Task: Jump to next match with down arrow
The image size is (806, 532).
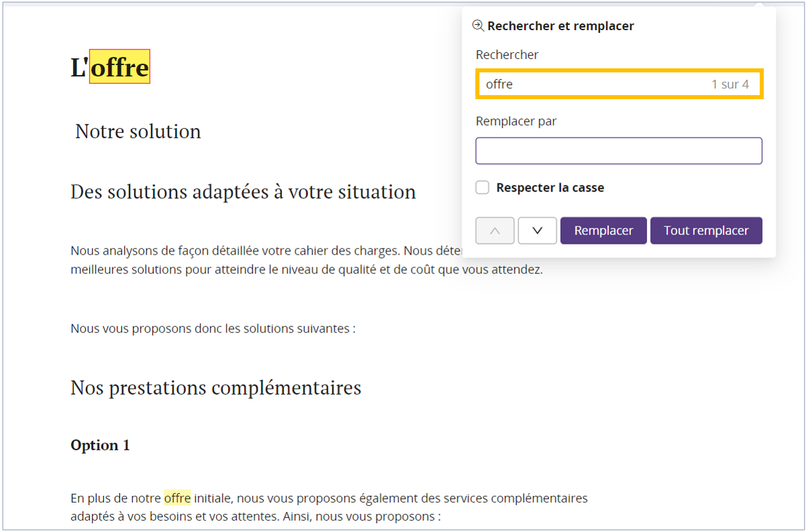Action: [537, 230]
